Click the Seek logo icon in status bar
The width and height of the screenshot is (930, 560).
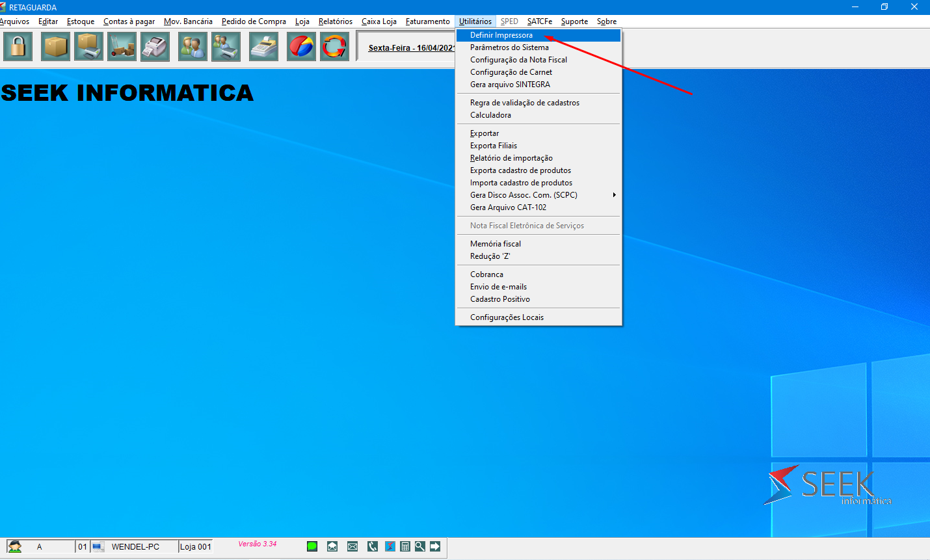[390, 546]
